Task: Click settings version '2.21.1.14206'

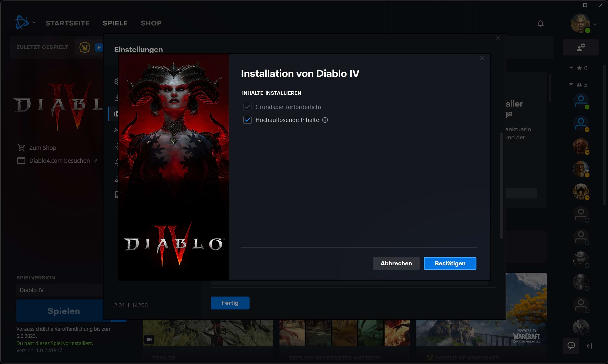Action: [x=131, y=305]
